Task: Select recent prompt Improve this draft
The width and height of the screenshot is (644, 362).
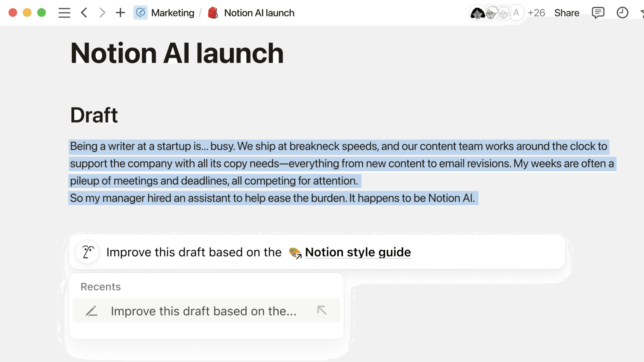Action: pos(203,311)
